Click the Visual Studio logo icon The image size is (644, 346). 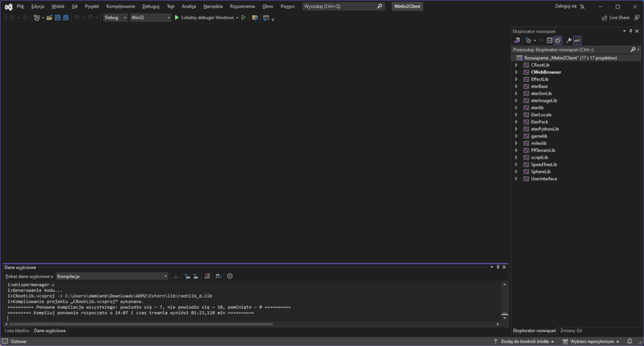click(8, 6)
